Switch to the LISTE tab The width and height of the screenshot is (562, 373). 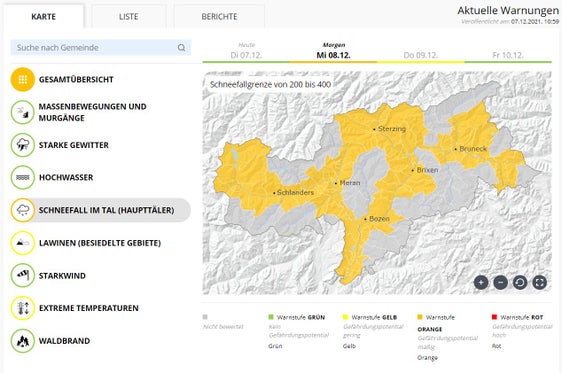[x=128, y=16]
